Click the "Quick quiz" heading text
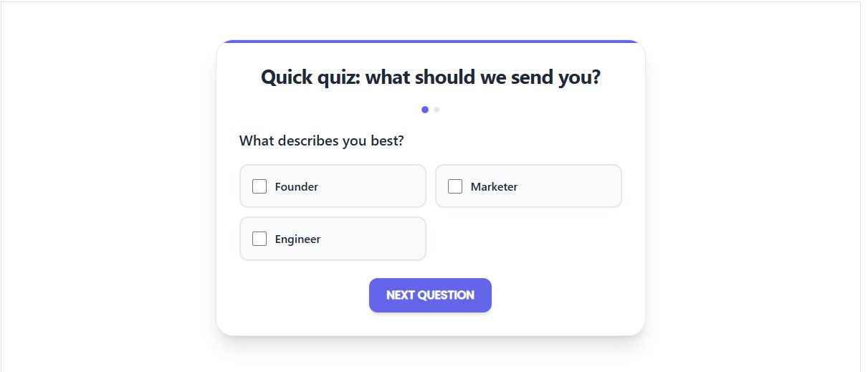The image size is (868, 372). [x=310, y=77]
